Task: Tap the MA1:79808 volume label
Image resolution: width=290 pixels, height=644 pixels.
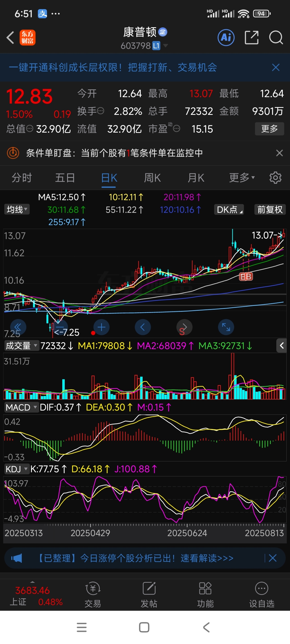Action: click(x=105, y=346)
